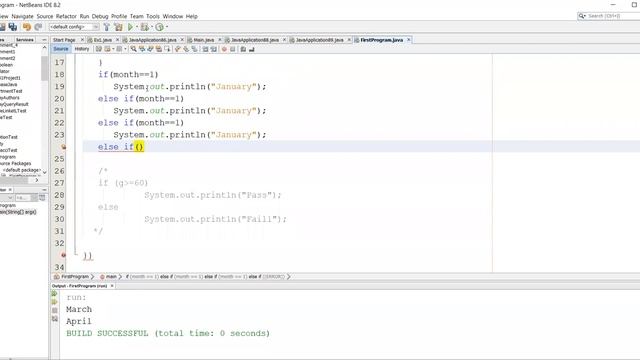
Task: Click the Shift Line Left icon
Action: [x=205, y=49]
